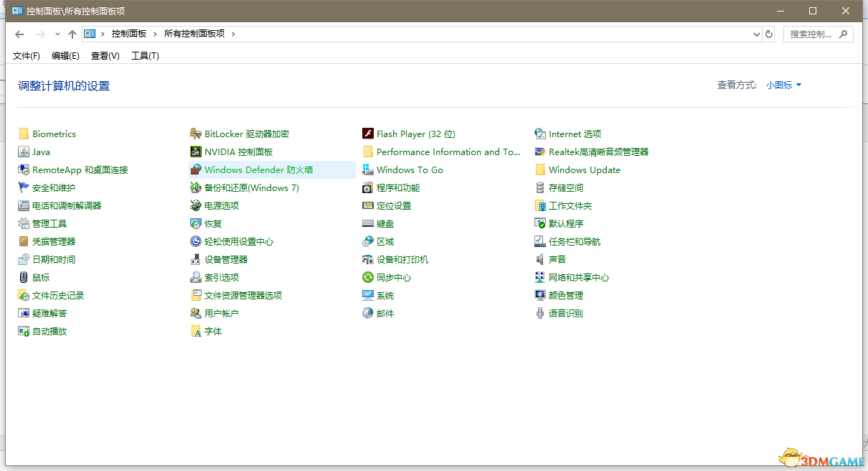Click the 搜索控制面板 search box
This screenshot has width=868, height=471.
[818, 34]
